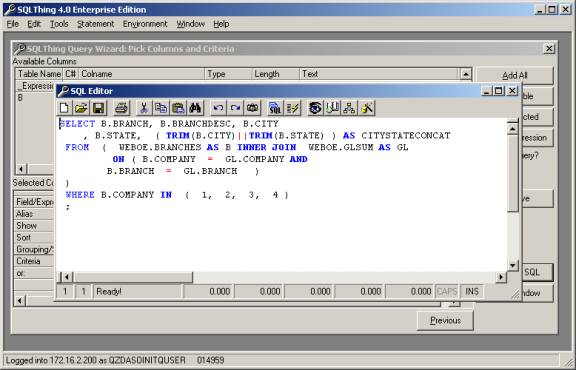Open the Statement menu

(x=96, y=24)
